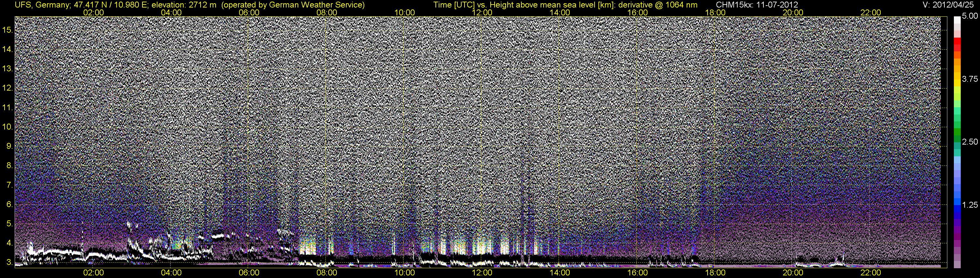Select the 12:00 label on the top time axis

coord(482,12)
